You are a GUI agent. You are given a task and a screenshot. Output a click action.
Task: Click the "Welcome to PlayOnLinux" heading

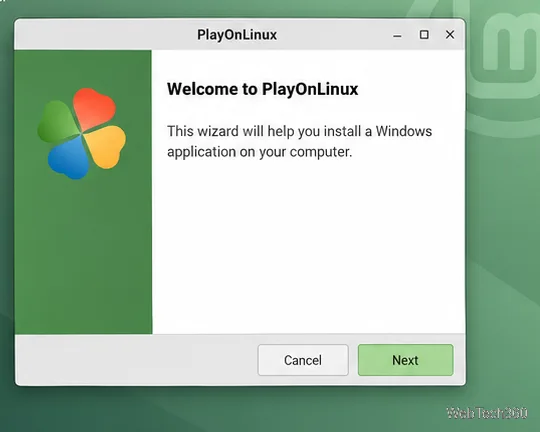pos(262,89)
